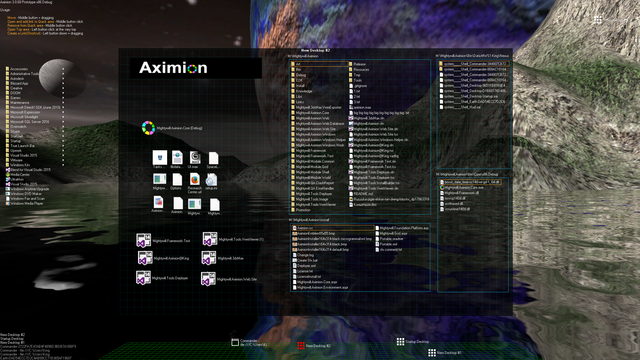Select Mightywill.Aximion.Core.exe in Debug panel
This screenshot has width=640, height=360.
click(x=461, y=187)
